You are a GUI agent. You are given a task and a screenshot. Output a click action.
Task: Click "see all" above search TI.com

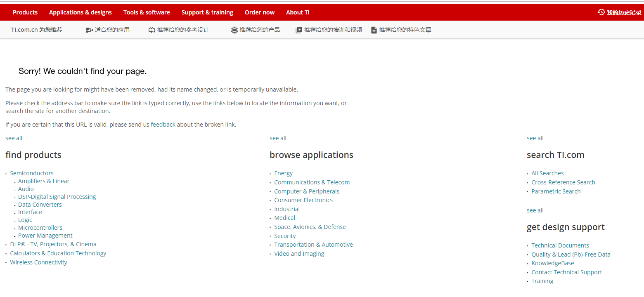pyautogui.click(x=535, y=138)
